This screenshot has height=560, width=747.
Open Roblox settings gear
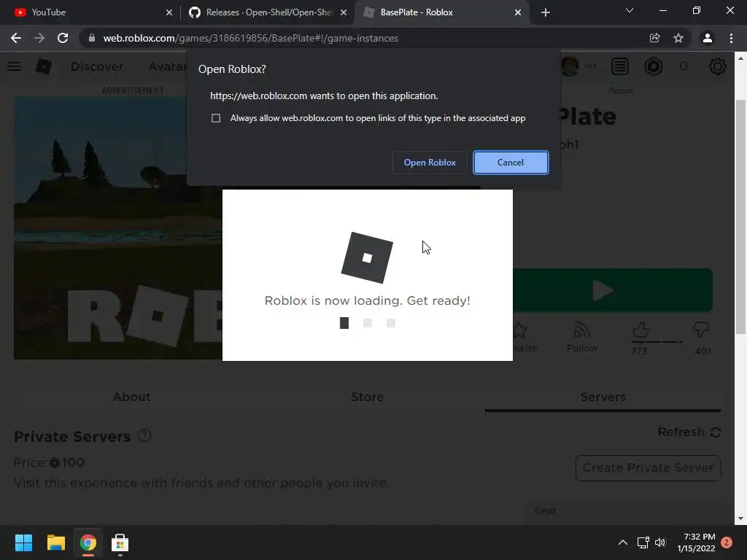[x=718, y=66]
